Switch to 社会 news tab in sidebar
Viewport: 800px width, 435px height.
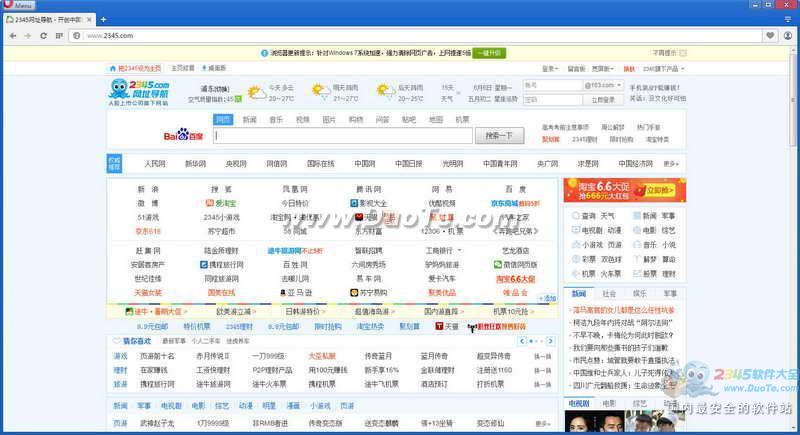click(x=609, y=294)
